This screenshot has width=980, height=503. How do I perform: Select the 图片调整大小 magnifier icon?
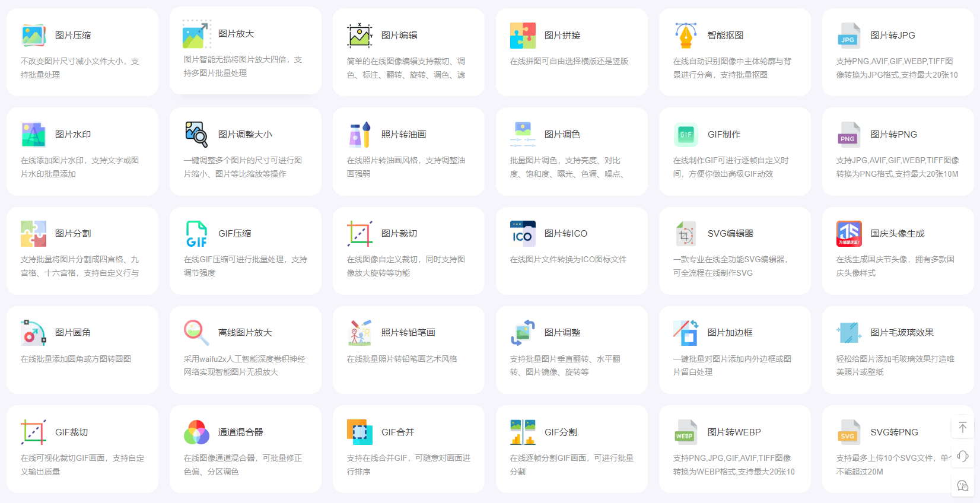click(197, 135)
